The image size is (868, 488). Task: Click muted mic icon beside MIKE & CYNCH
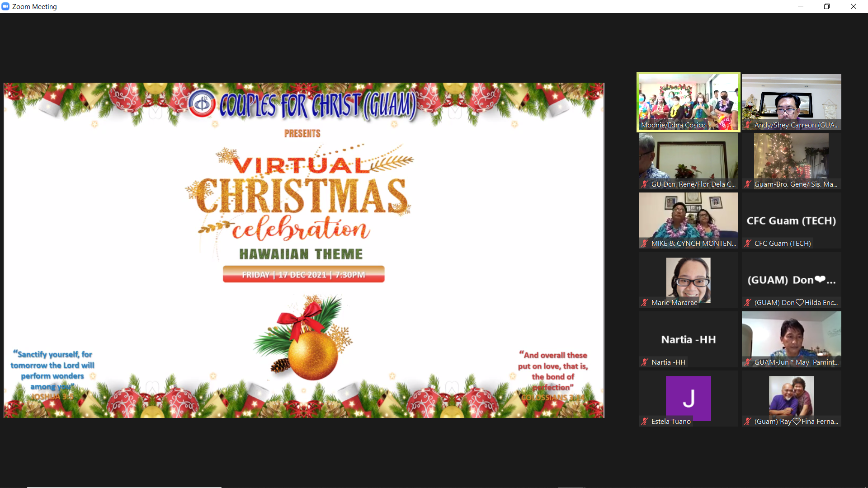click(x=645, y=244)
